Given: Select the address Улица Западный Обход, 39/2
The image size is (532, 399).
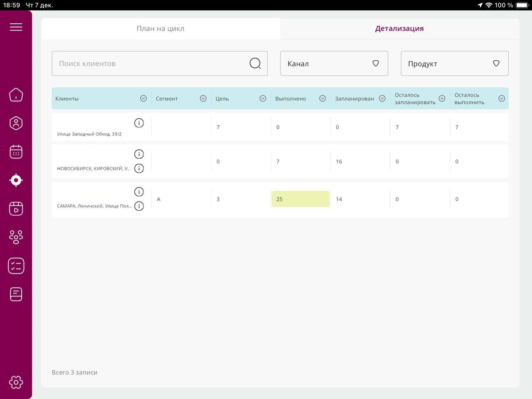Looking at the screenshot, I should (89, 134).
